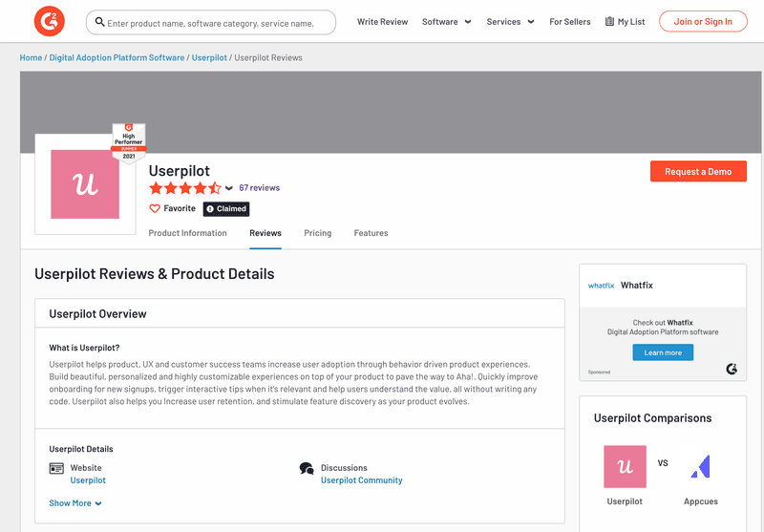Open the 67 reviews link
Viewport: 764px width, 532px height.
[259, 188]
